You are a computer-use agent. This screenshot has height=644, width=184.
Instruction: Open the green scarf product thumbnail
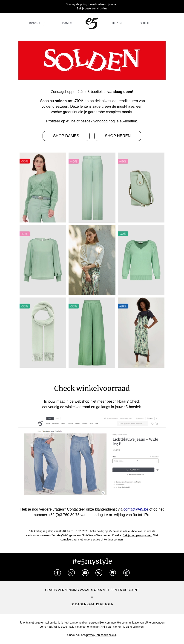point(43,332)
